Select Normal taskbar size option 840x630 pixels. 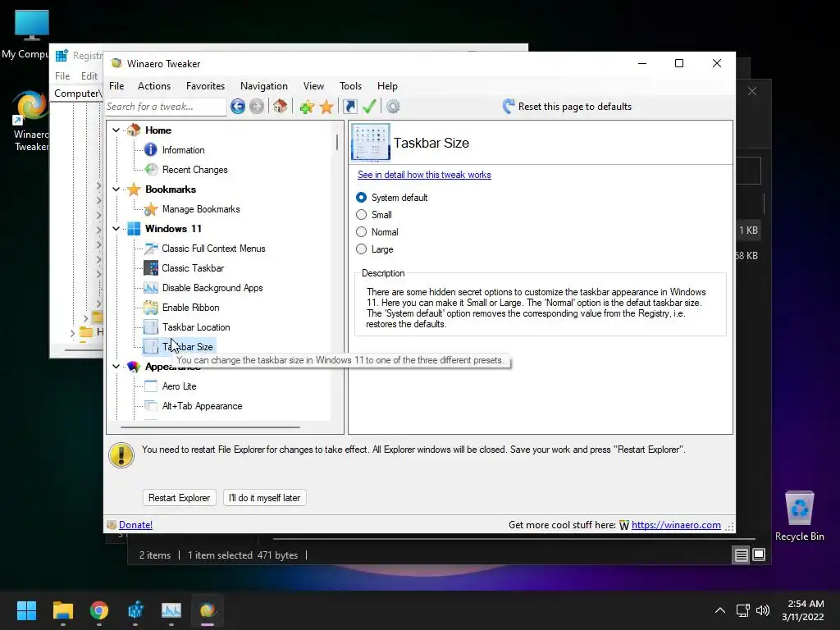(x=362, y=232)
